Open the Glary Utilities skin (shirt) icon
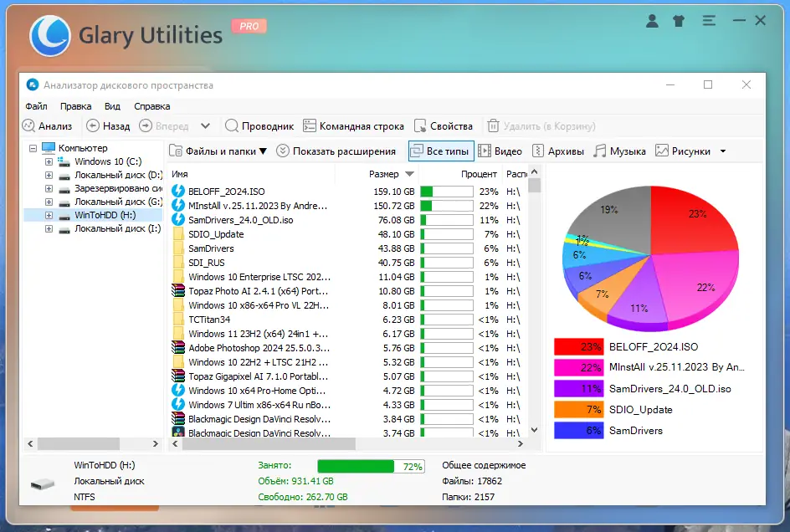Screen dimensions: 790x532 pos(679,21)
